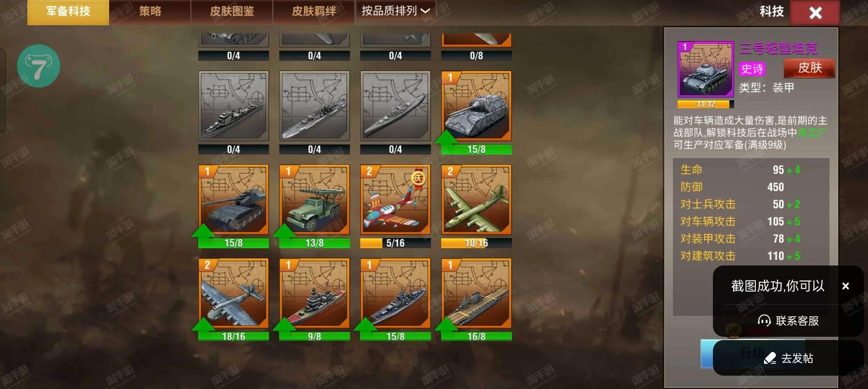
Task: Click the red 皮肤 skin button
Action: tap(809, 68)
